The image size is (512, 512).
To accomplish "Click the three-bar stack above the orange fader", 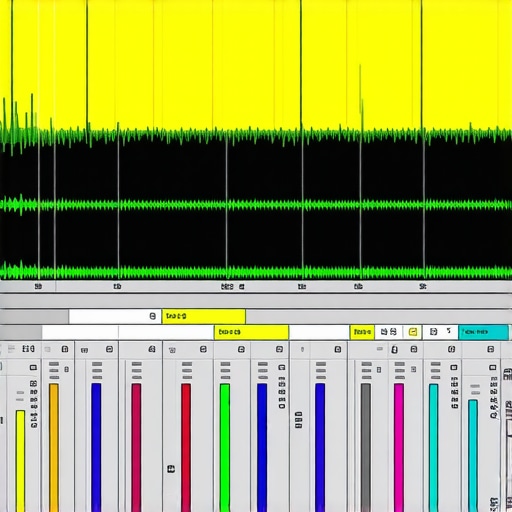I will [x=54, y=370].
